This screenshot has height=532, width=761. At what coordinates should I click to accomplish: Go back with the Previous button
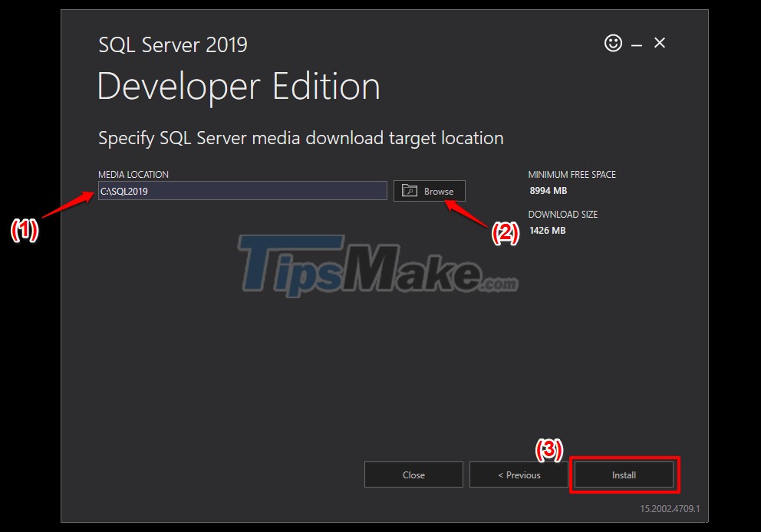click(x=519, y=475)
